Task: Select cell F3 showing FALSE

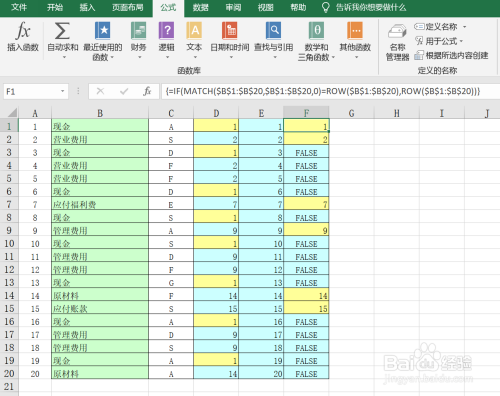Action: (x=306, y=152)
